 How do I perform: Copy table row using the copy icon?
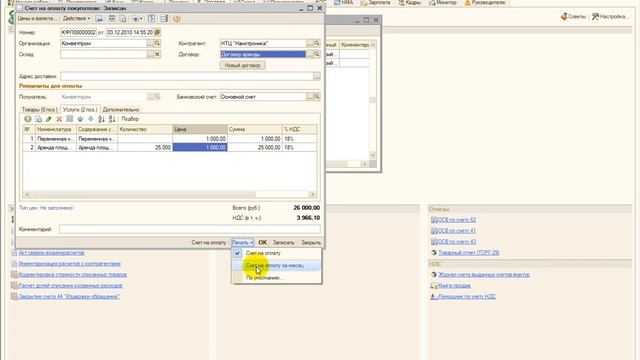(x=38, y=119)
